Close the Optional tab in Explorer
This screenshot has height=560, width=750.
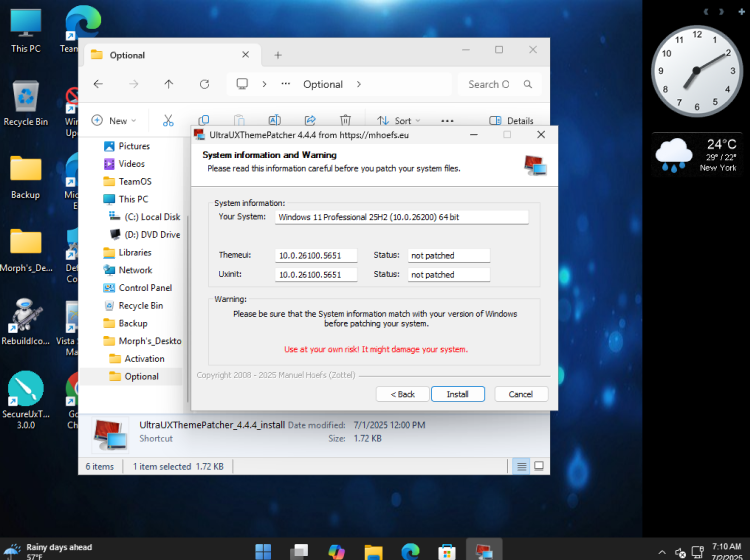point(245,55)
